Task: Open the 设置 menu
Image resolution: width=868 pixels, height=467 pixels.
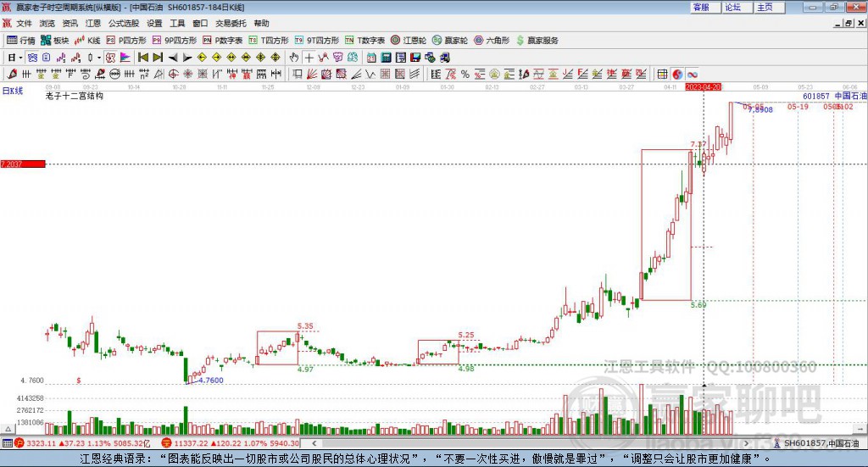Action: 154,23
